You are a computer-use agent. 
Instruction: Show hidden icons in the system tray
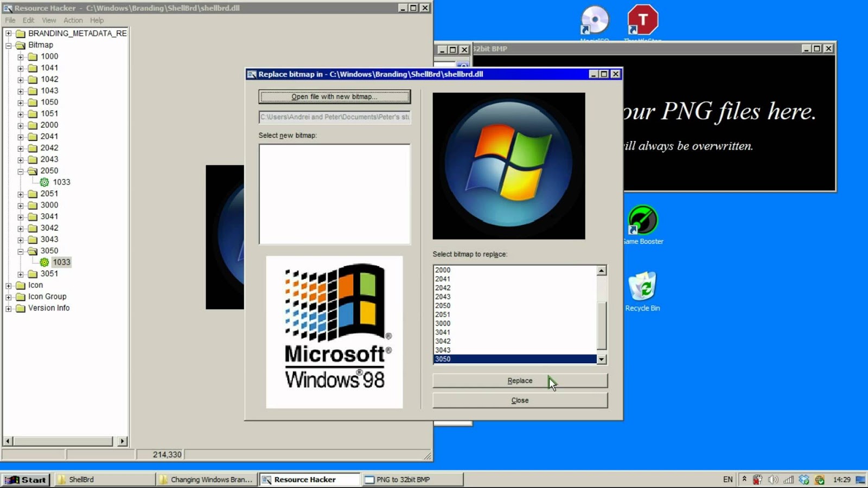(x=745, y=479)
